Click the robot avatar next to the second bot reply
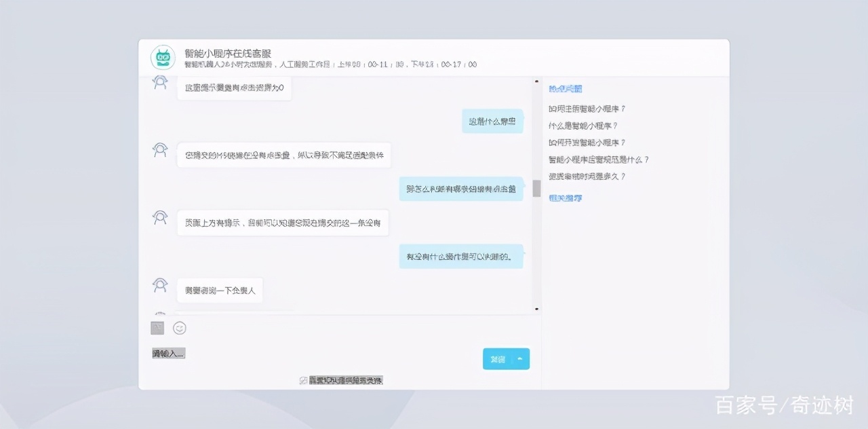 coord(159,151)
